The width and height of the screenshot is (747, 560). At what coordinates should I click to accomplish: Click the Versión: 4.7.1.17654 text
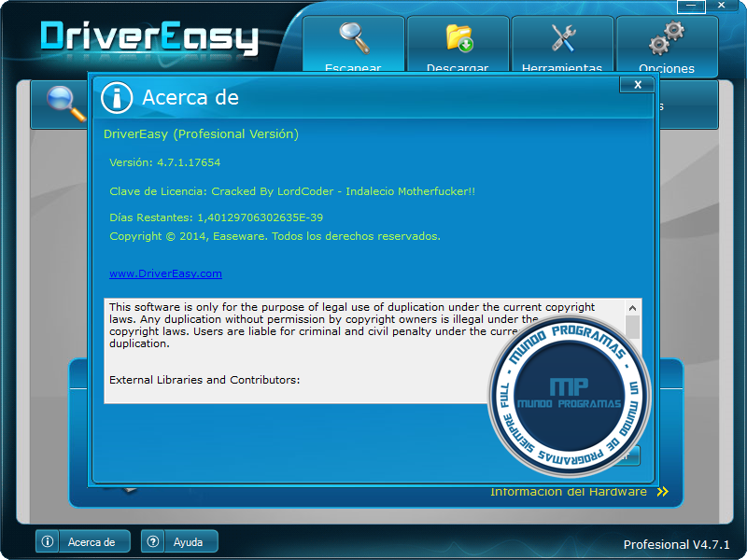tap(165, 162)
